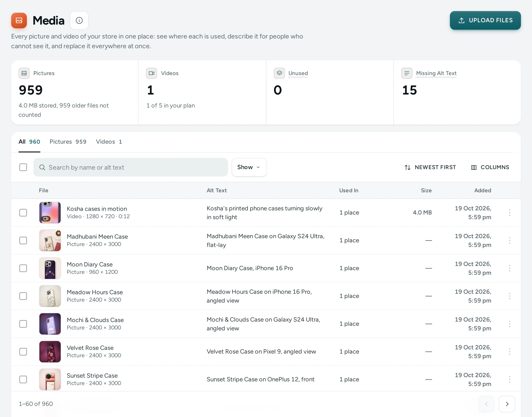Screen dimensions: 532x417
Task: Open the info icon next to Media
Action: (x=79, y=20)
